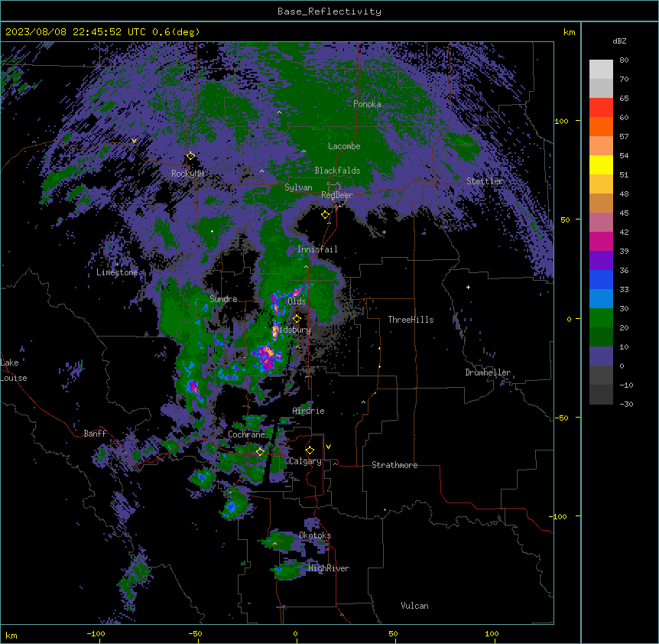The image size is (659, 644).
Task: Click the light blue 30-33 dBZ legend swatch
Action: point(601,299)
